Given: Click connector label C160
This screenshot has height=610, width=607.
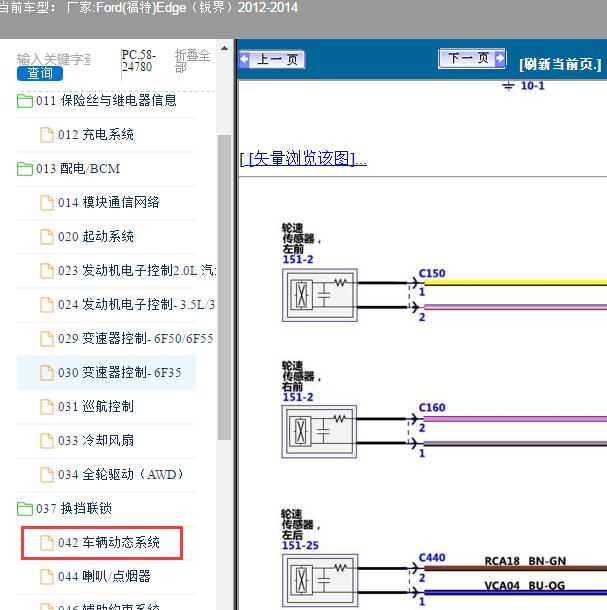Looking at the screenshot, I should tap(432, 407).
